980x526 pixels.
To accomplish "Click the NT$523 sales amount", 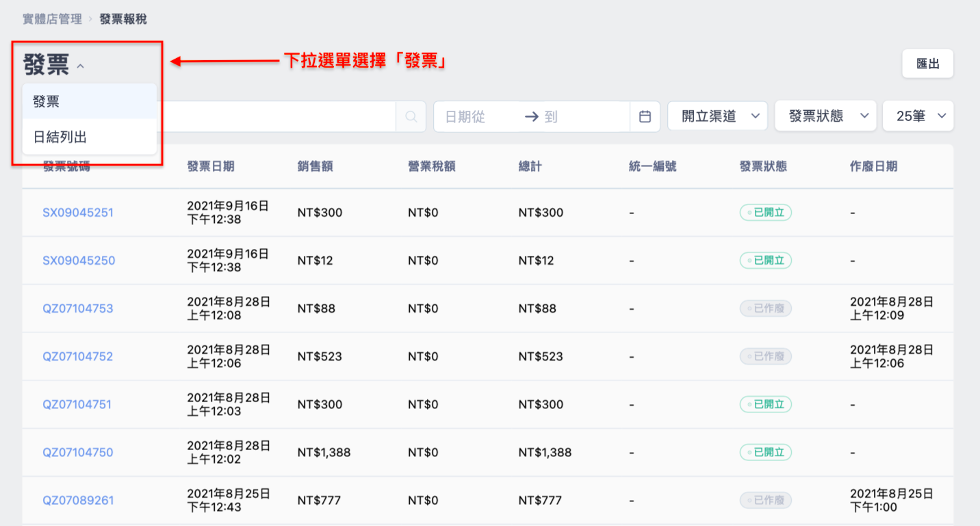I will click(x=320, y=356).
